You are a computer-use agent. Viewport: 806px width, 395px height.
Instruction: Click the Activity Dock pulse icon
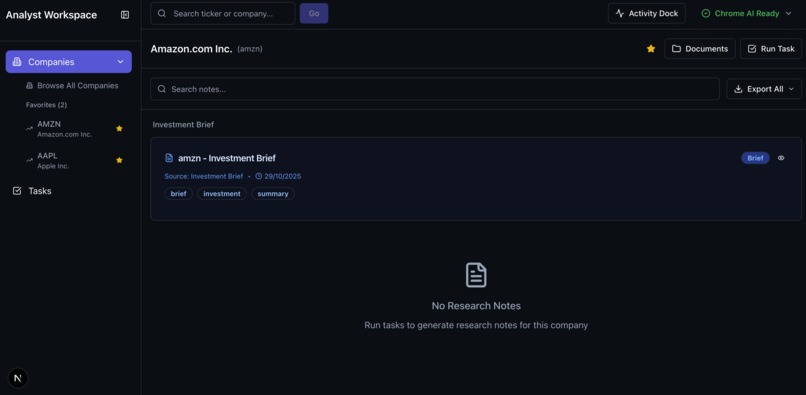pyautogui.click(x=620, y=13)
